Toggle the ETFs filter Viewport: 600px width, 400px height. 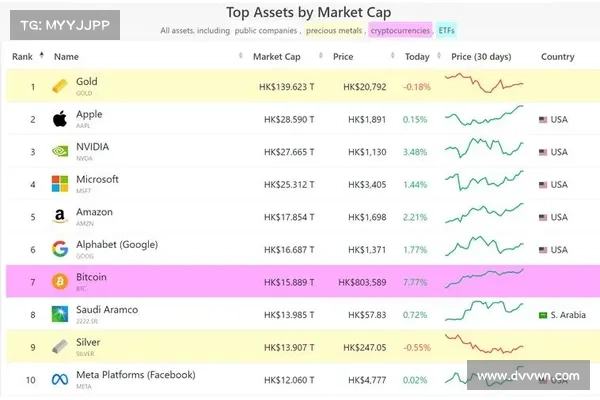point(448,31)
